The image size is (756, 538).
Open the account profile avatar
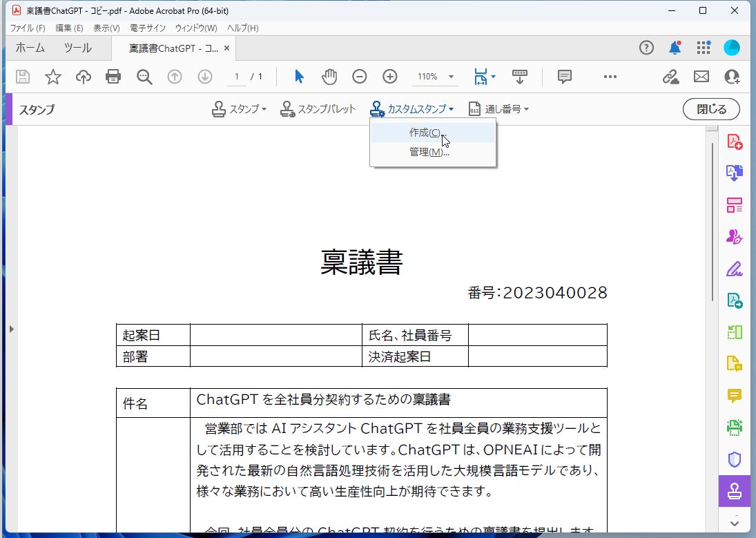pyautogui.click(x=732, y=48)
